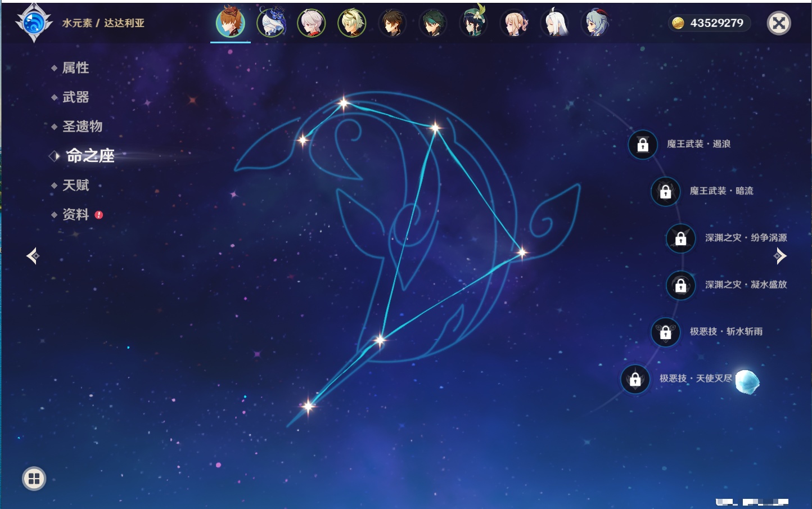Click the Mora balance 43529279
The image size is (812, 509).
[x=710, y=23]
